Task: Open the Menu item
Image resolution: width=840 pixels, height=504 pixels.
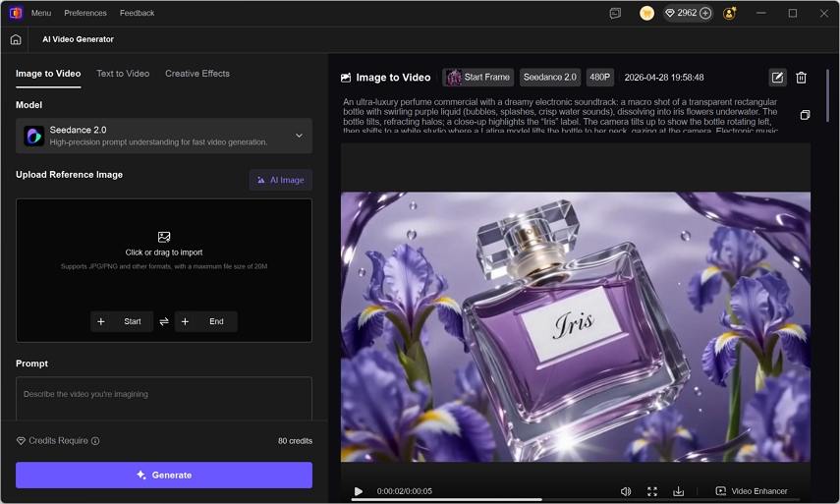Action: pos(41,13)
